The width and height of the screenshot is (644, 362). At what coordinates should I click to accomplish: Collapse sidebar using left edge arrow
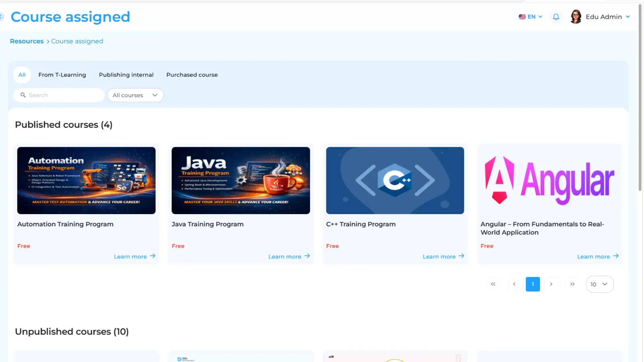[2, 16]
